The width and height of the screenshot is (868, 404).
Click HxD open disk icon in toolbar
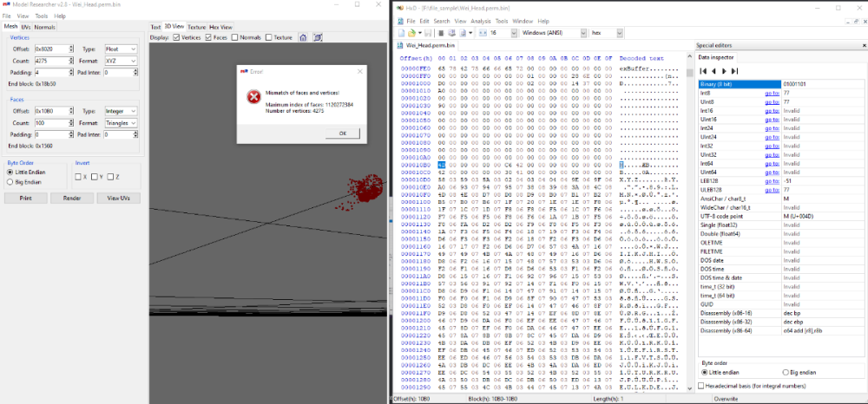(451, 33)
